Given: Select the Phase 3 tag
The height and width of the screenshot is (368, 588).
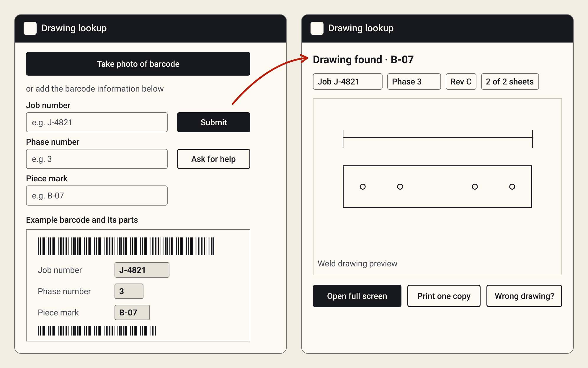Looking at the screenshot, I should point(414,82).
